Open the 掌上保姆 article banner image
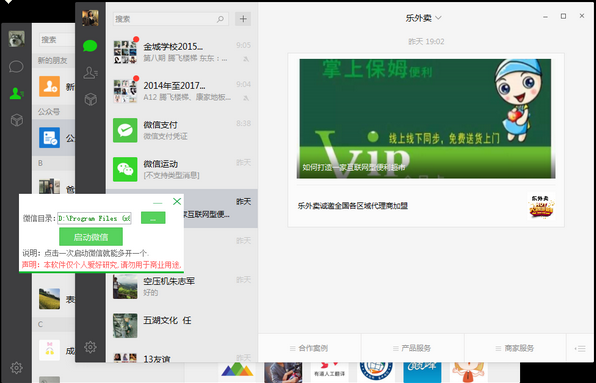Viewport: 596px width, 383px height. [x=426, y=119]
